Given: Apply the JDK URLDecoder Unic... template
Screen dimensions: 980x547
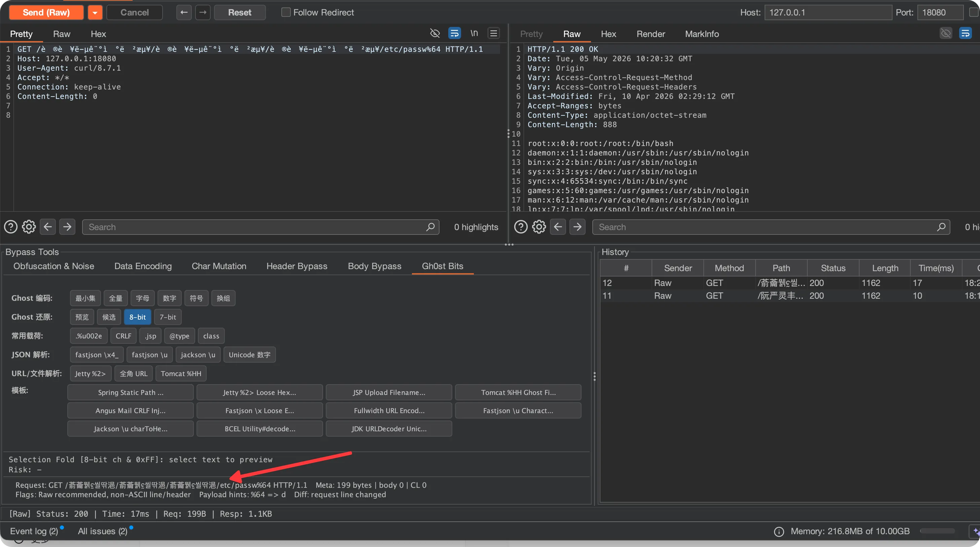Looking at the screenshot, I should point(389,429).
